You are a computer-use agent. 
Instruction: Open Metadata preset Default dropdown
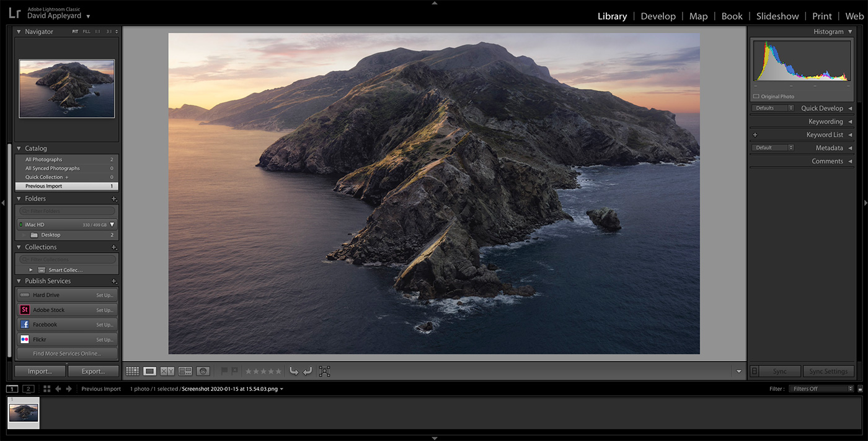pyautogui.click(x=773, y=148)
